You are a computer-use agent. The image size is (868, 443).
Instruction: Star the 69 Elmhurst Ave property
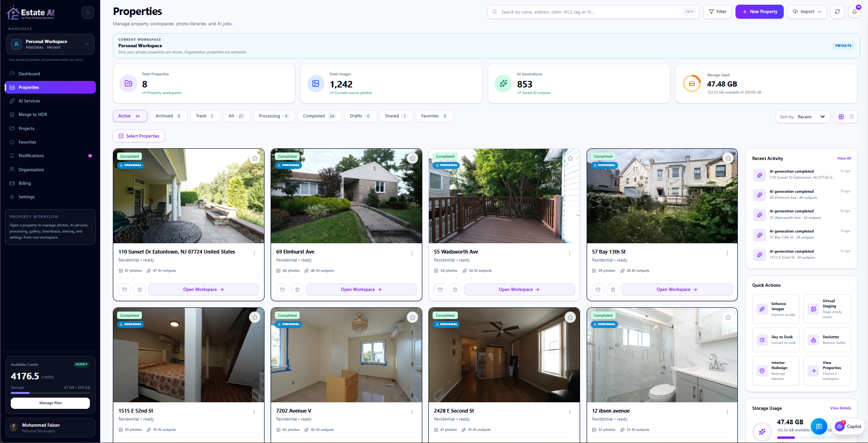[412, 158]
